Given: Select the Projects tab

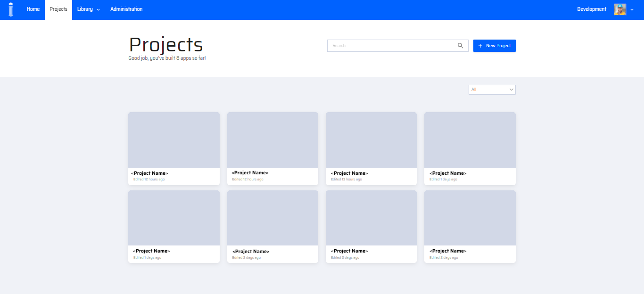Looking at the screenshot, I should pos(58,9).
